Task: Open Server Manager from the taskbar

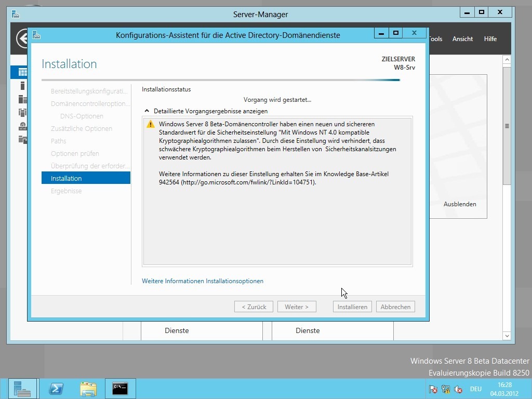Action: coord(22,389)
